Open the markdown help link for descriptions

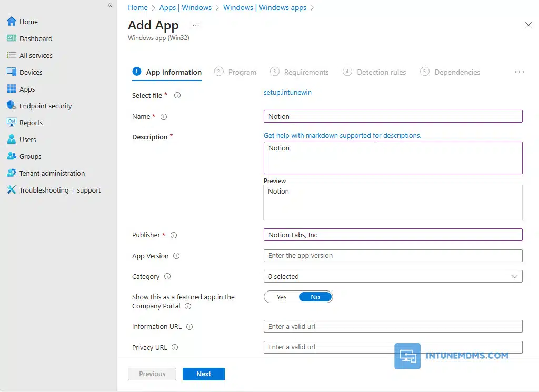click(x=342, y=135)
